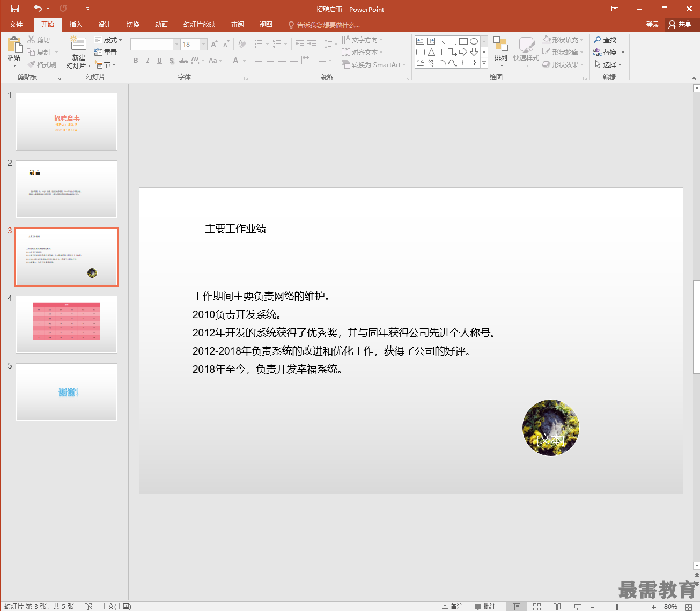The image size is (700, 611).
Task: Click the Save icon in the quick access toolbar
Action: [x=15, y=9]
